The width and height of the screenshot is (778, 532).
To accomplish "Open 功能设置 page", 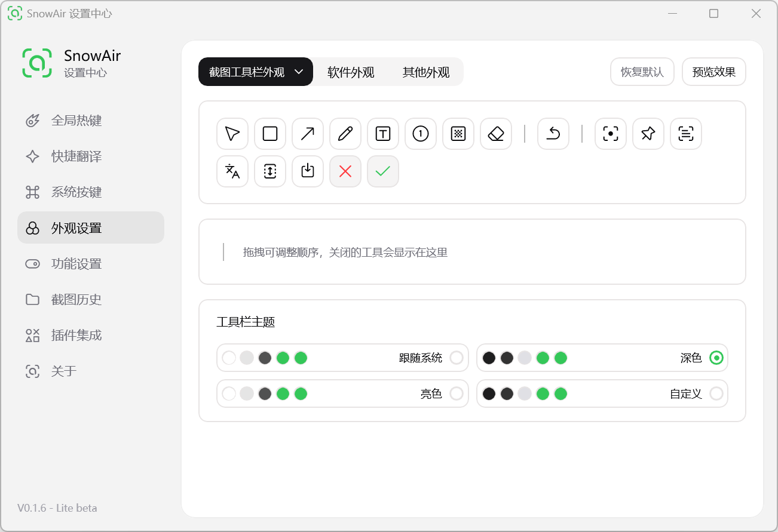I will (91, 264).
